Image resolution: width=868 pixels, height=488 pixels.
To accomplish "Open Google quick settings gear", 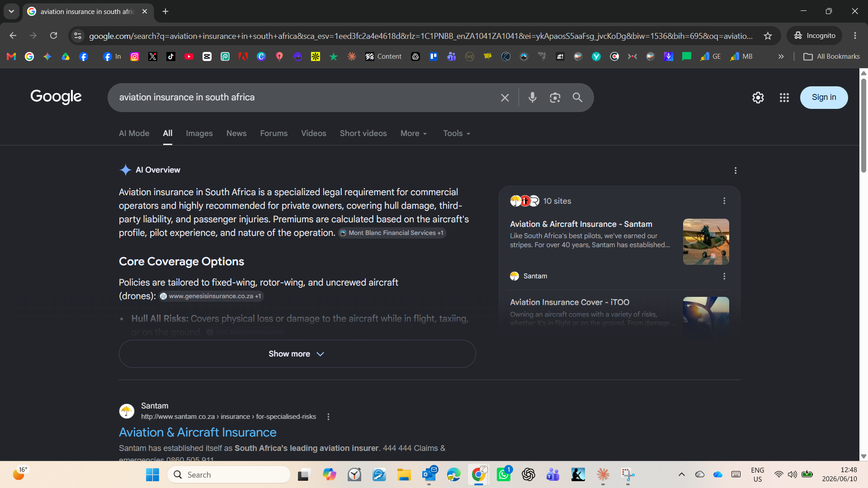I will tap(758, 98).
